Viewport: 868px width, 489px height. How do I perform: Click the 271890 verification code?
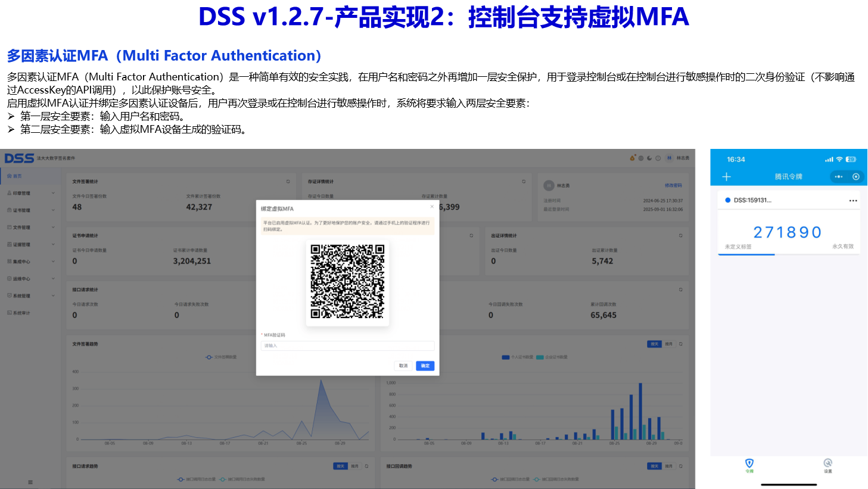tap(788, 232)
